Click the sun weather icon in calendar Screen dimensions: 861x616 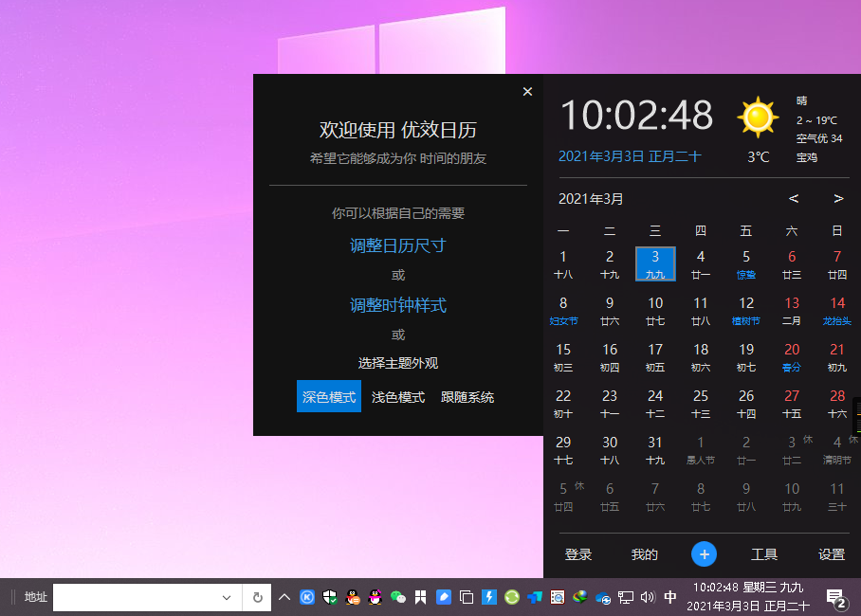757,118
